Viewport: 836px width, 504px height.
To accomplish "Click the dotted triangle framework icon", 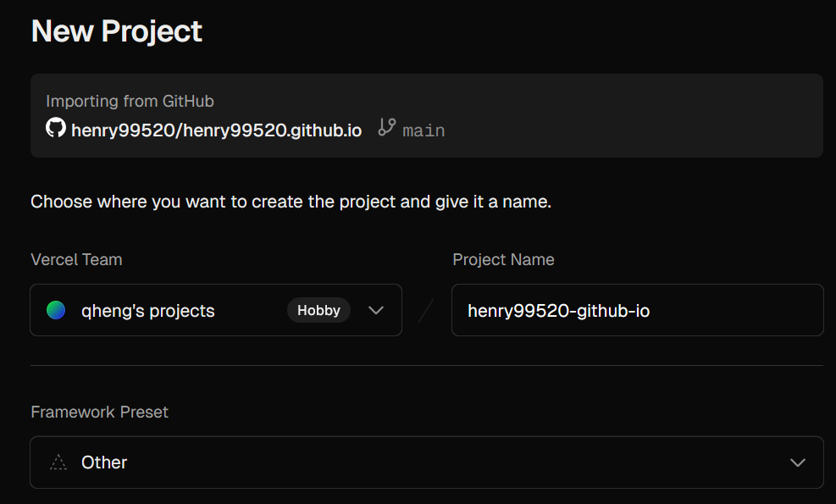I will tap(58, 462).
